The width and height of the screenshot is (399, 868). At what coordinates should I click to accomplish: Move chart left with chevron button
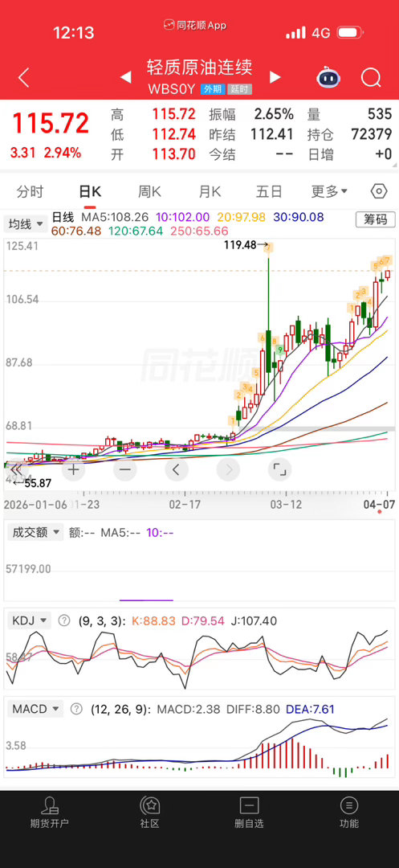pos(177,470)
